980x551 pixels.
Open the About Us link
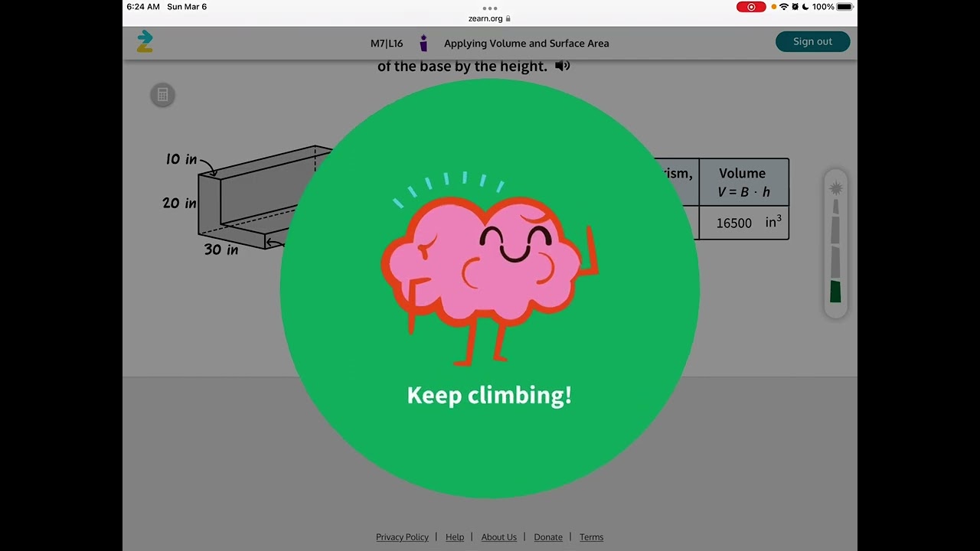click(x=499, y=537)
